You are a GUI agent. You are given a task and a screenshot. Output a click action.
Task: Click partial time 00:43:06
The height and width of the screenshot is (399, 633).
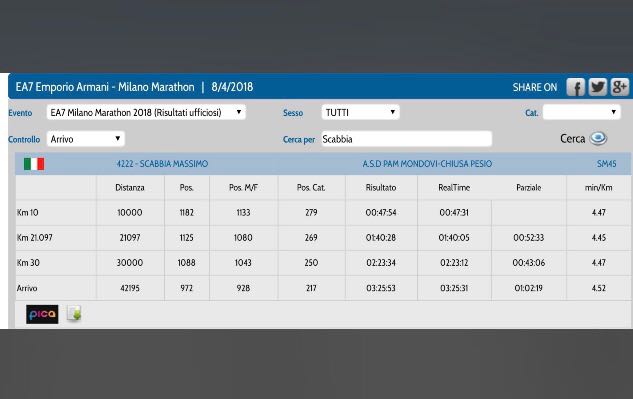[528, 262]
